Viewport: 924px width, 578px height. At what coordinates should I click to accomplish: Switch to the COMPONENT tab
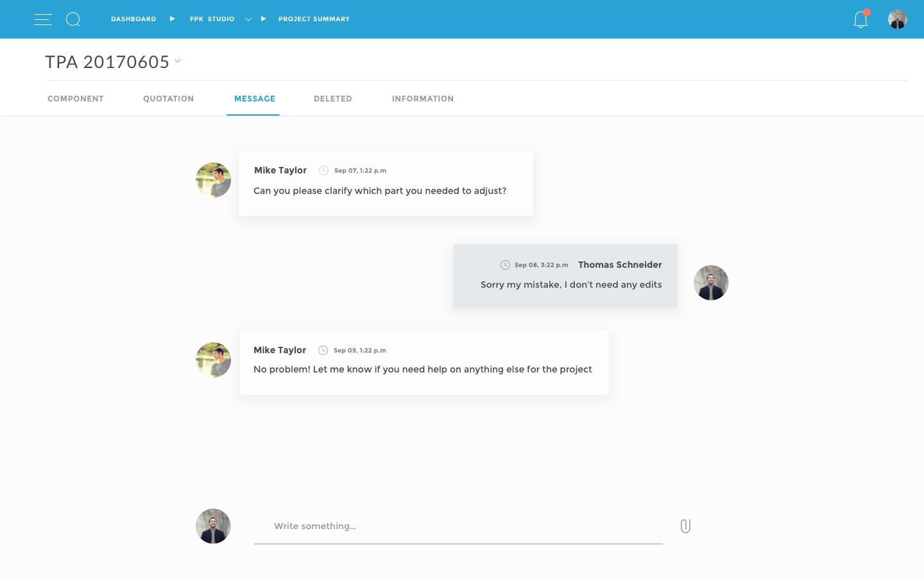tap(76, 98)
